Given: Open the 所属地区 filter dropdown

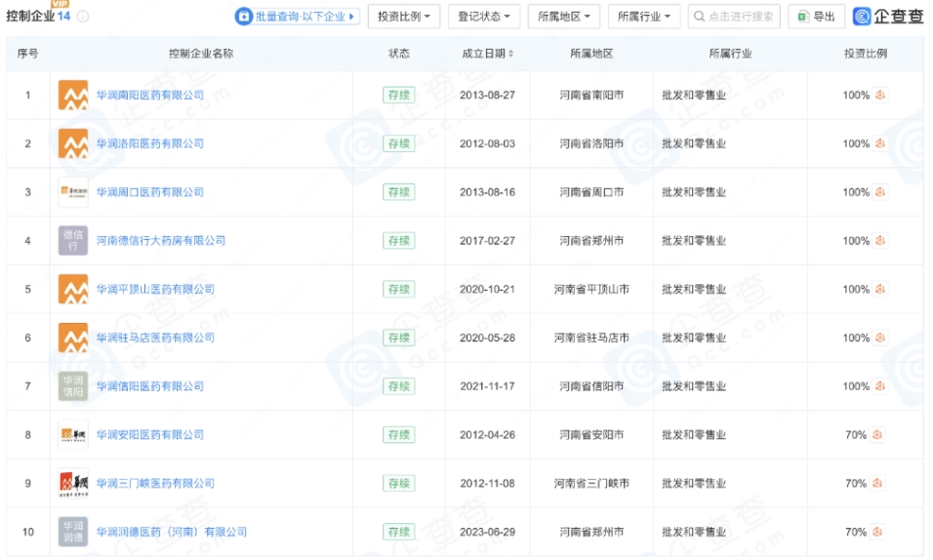Looking at the screenshot, I should point(563,17).
